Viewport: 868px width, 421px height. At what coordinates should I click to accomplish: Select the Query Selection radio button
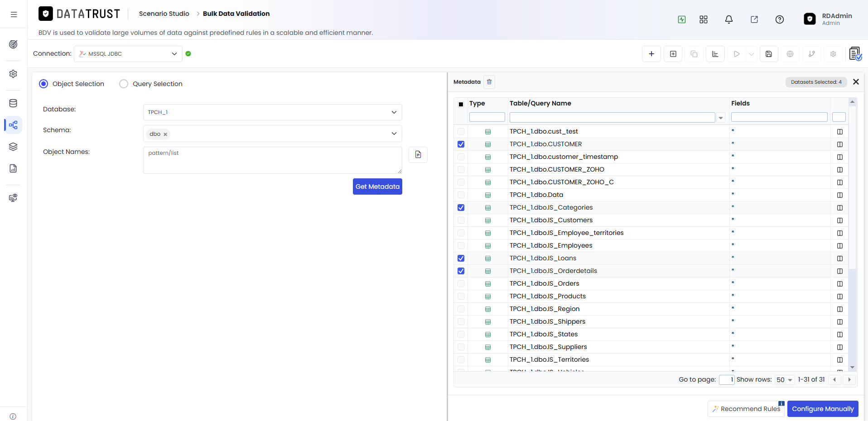pyautogui.click(x=124, y=84)
